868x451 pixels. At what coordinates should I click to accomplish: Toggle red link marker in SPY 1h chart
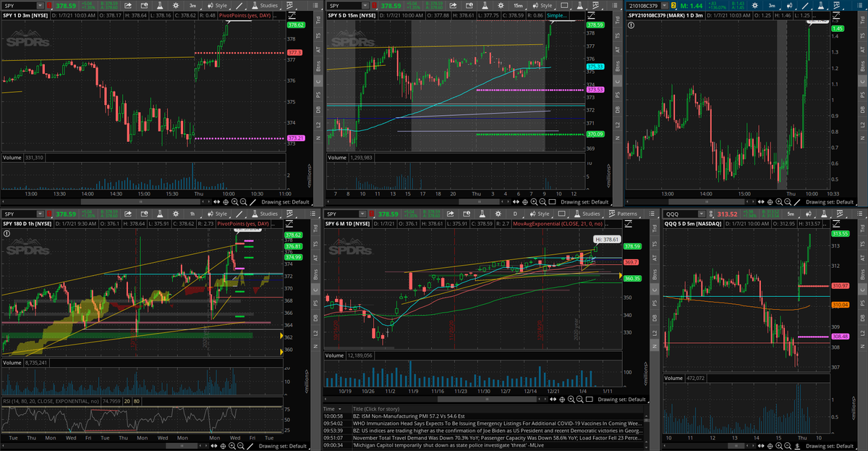[x=49, y=214]
